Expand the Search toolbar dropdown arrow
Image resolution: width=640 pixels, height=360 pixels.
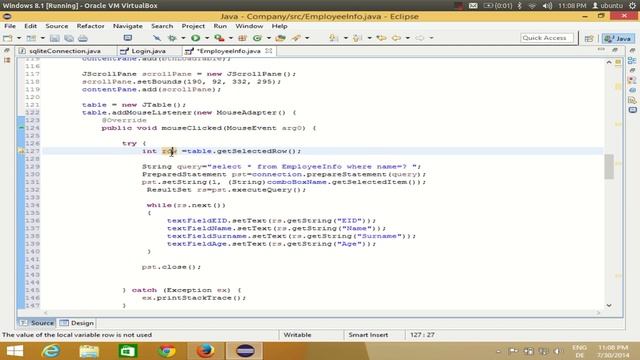coord(307,38)
